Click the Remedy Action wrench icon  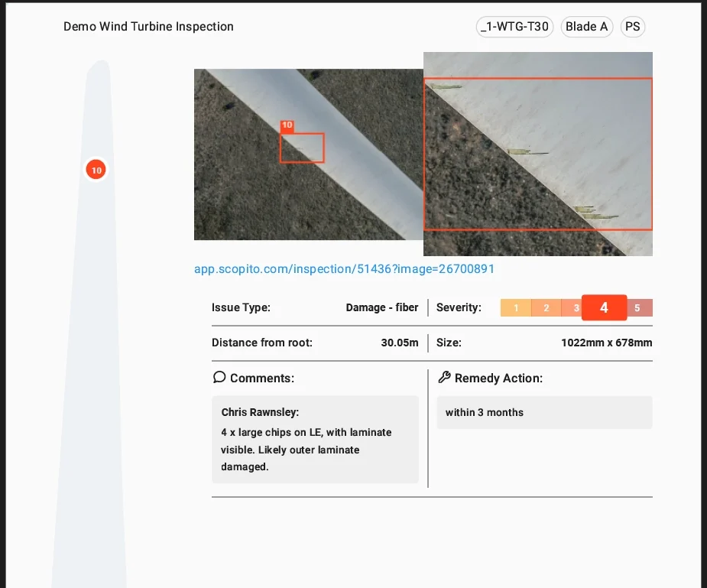point(444,377)
